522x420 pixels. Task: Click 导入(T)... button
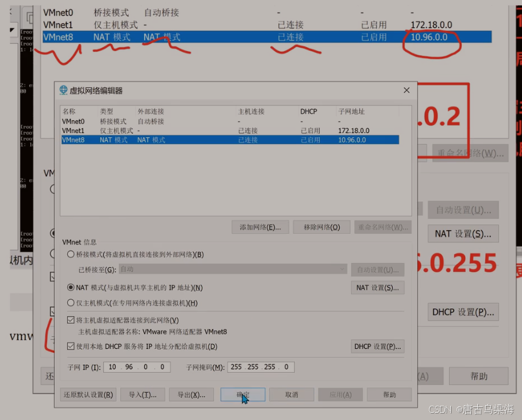143,395
